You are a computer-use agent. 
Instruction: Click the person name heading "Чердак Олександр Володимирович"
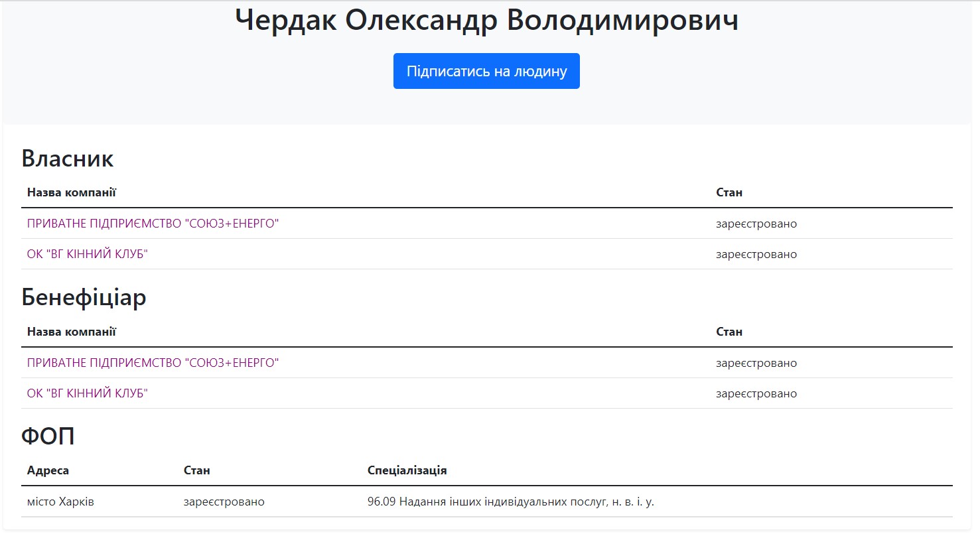tap(486, 20)
